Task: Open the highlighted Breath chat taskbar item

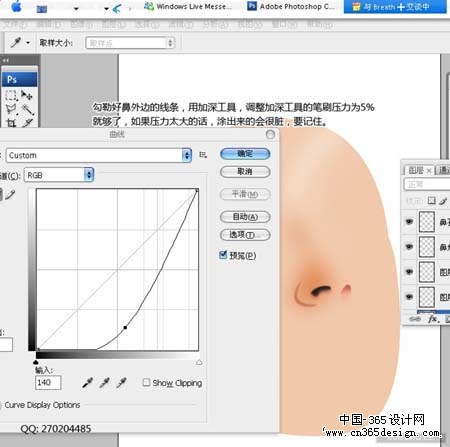Action: click(395, 7)
